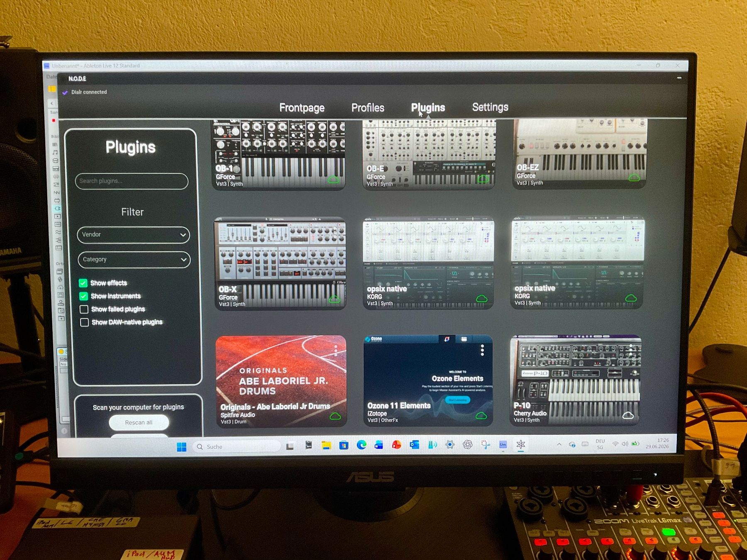Click the Search plugins input field
747x560 pixels.
pos(132,181)
